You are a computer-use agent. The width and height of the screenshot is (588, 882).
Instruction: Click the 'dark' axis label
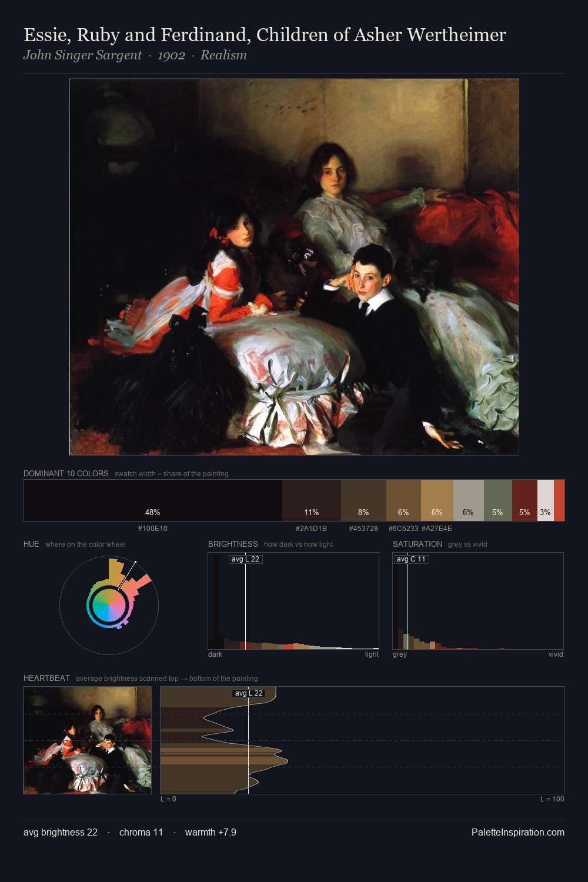point(215,654)
